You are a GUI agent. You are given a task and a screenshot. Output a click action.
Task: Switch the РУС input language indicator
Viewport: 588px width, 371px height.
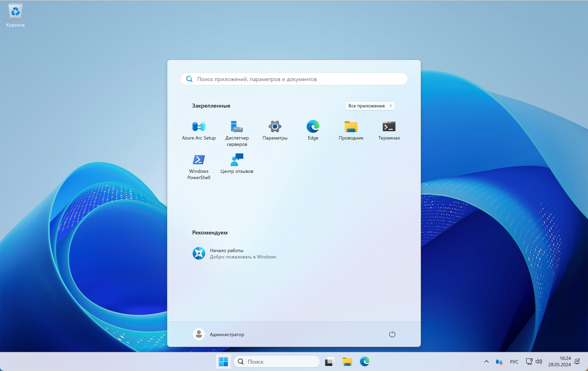click(514, 362)
